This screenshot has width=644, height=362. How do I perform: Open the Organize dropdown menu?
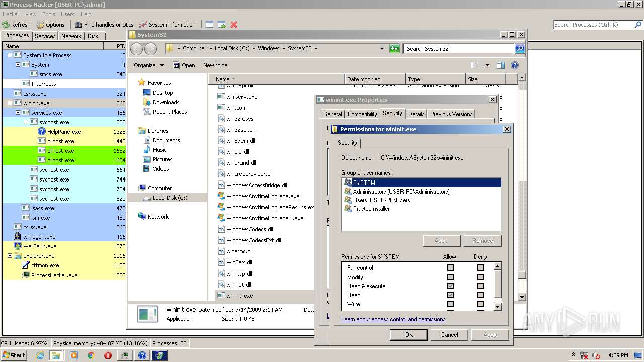[148, 65]
